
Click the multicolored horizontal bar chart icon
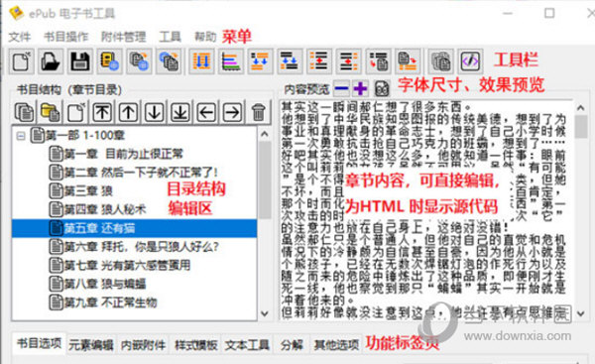231,61
